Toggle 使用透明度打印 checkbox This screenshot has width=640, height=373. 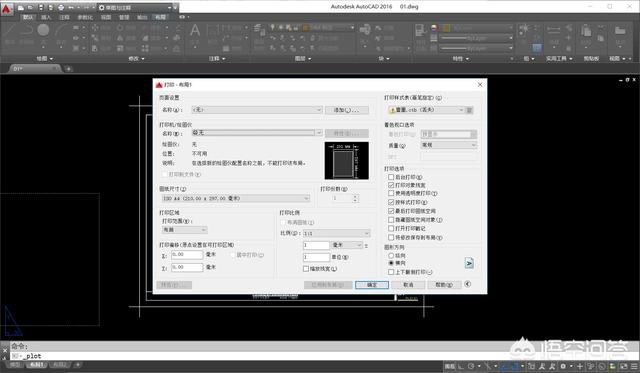click(391, 193)
